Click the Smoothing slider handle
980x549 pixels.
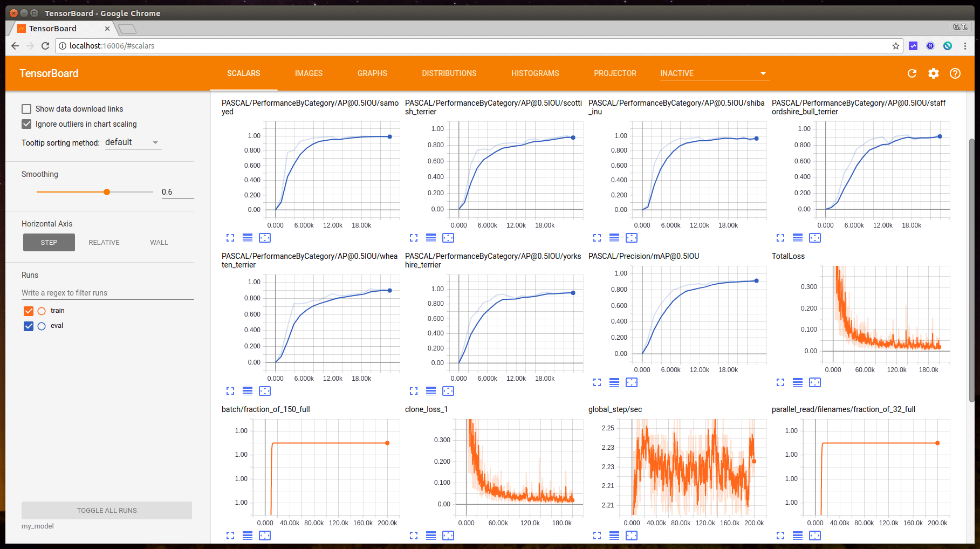107,192
